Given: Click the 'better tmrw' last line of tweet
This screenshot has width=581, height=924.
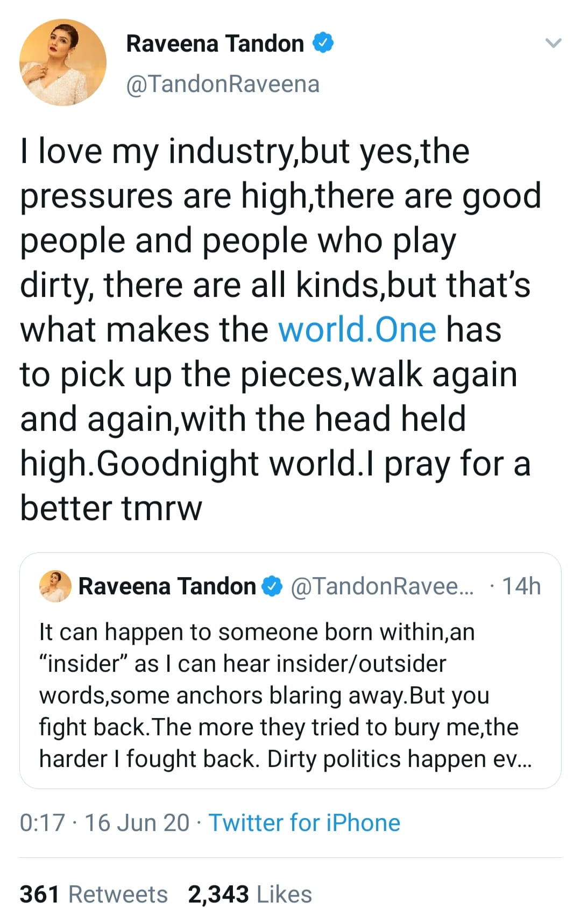Looking at the screenshot, I should coord(111,508).
